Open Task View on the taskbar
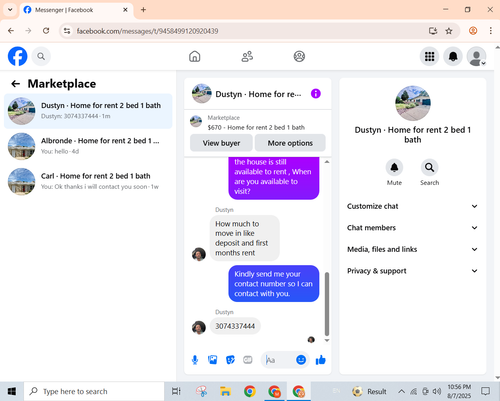Screen dimensions: 500x401 (x=176, y=391)
